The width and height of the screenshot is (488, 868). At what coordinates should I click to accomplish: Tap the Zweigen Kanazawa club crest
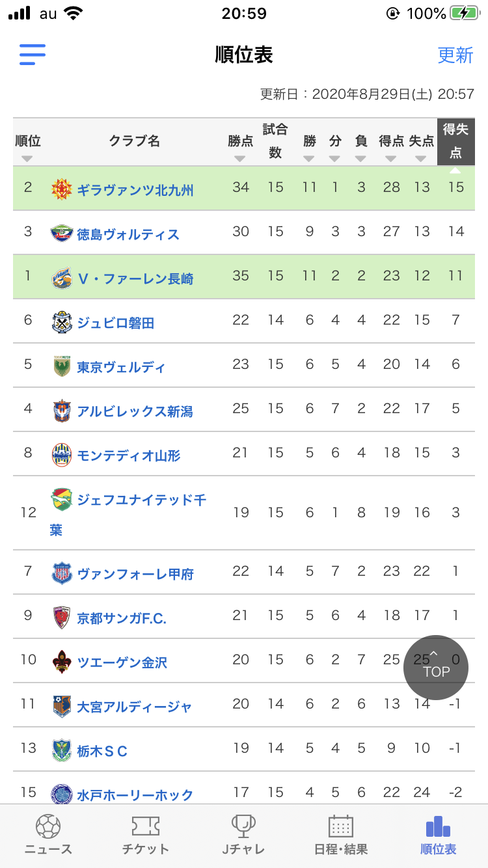point(61,662)
